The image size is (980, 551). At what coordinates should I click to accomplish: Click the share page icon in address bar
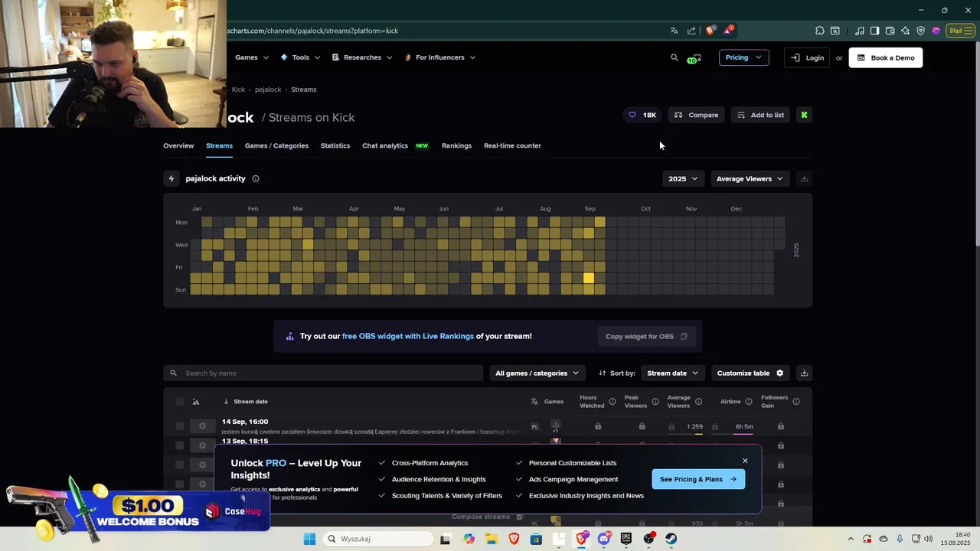pyautogui.click(x=692, y=31)
